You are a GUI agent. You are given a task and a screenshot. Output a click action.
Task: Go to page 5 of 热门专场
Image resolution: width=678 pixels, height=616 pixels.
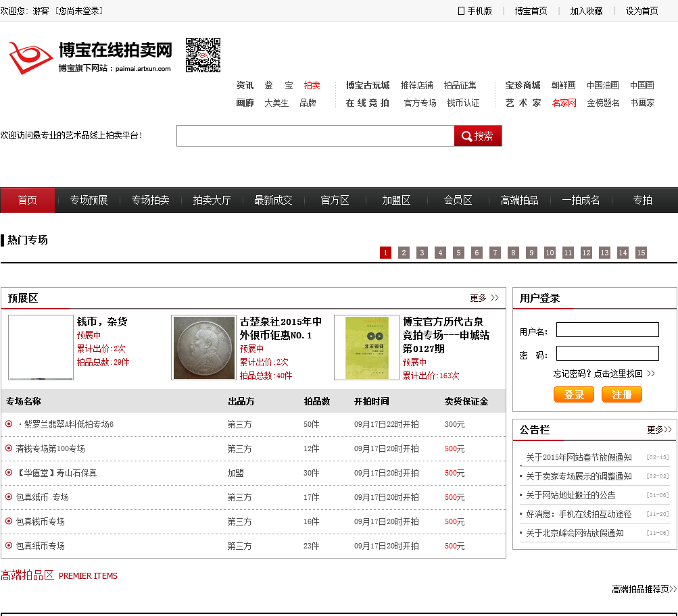[x=458, y=253]
